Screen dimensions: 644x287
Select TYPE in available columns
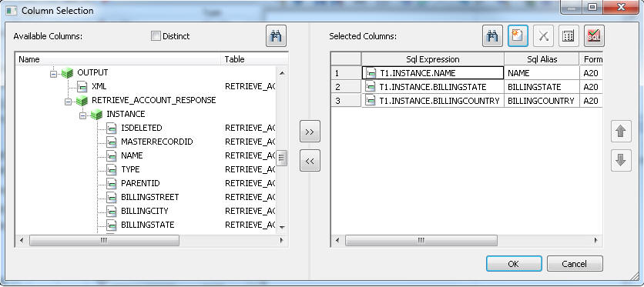point(130,169)
